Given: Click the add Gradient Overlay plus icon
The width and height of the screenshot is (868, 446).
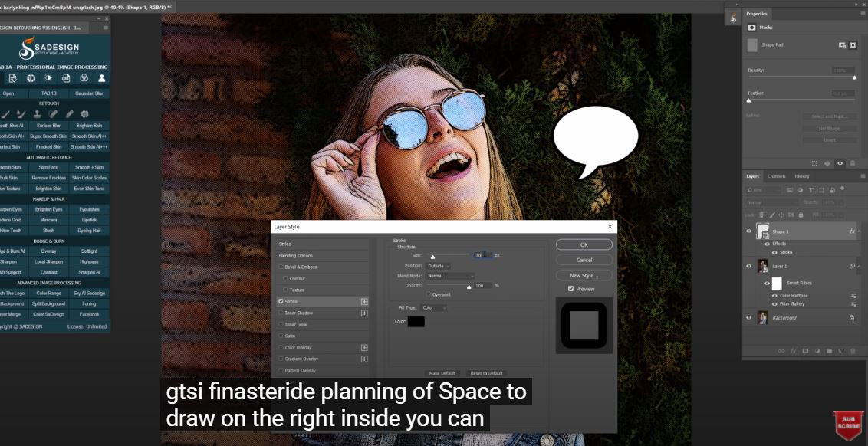Looking at the screenshot, I should (x=364, y=359).
